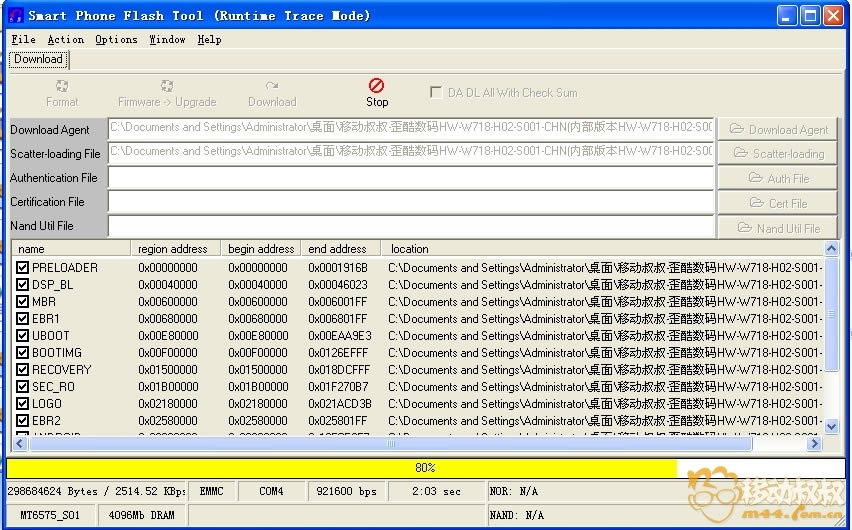This screenshot has width=852, height=530.
Task: Click the Download Agent folder button
Action: point(777,129)
